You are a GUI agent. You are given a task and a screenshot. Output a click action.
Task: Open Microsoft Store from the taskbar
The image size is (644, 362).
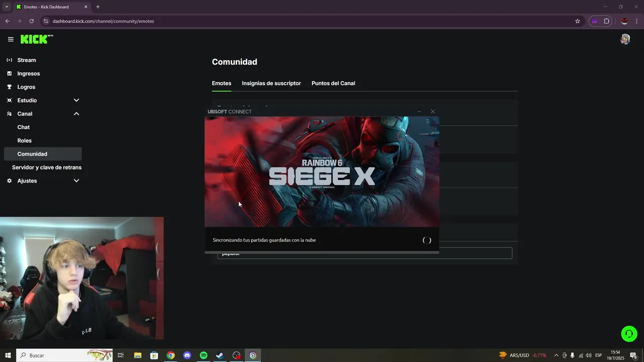pos(154,355)
